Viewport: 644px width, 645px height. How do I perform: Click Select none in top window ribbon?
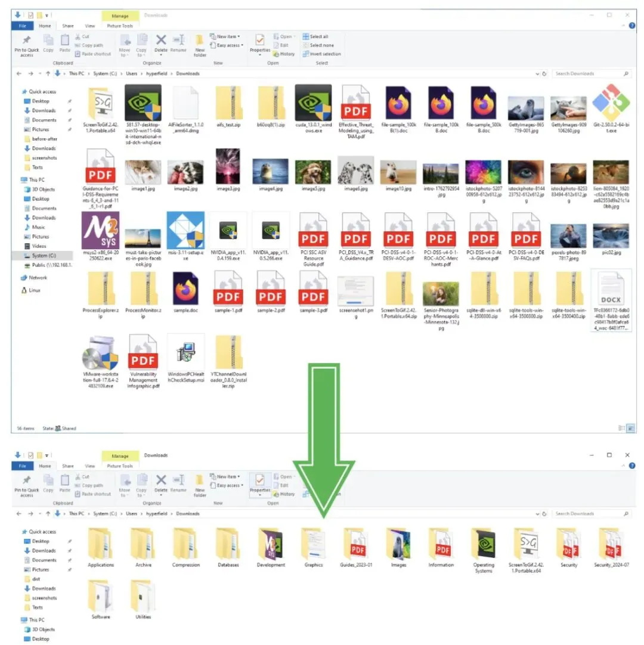(318, 45)
